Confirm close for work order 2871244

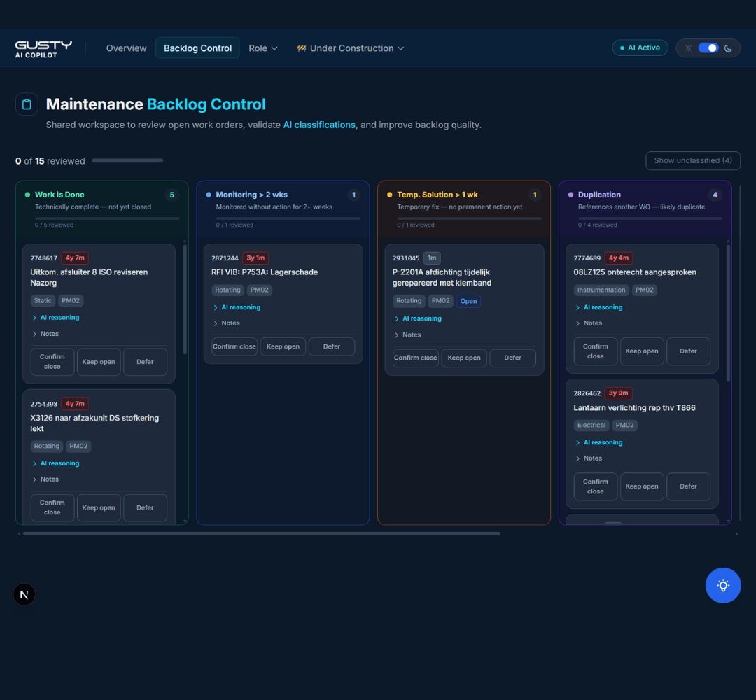234,346
